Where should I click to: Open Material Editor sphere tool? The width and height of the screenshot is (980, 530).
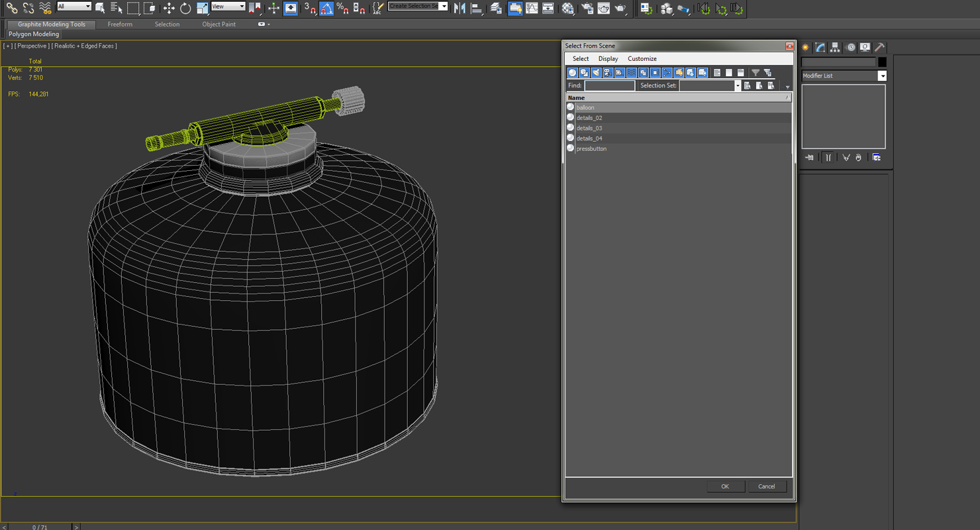(568, 8)
